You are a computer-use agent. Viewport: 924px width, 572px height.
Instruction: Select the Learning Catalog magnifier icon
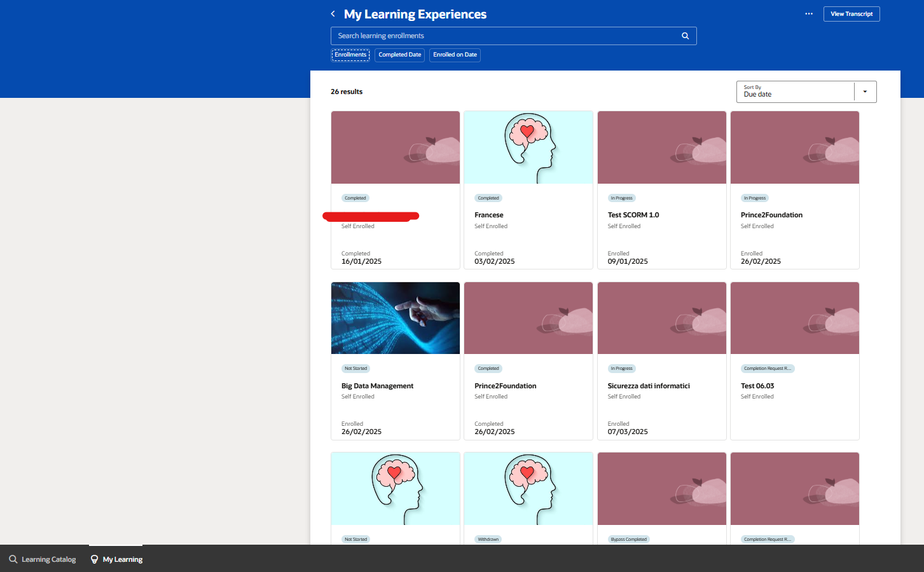coord(13,559)
